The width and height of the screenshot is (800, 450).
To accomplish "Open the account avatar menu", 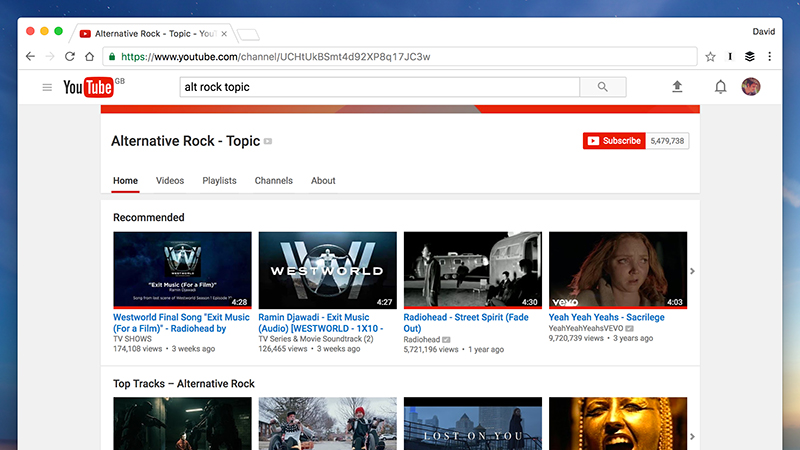I will 751,87.
